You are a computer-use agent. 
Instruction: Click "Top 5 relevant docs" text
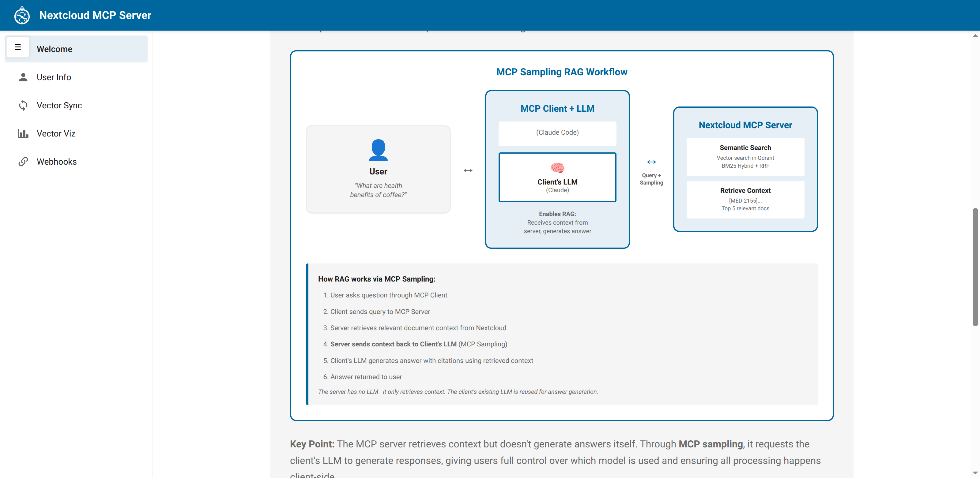(x=745, y=208)
